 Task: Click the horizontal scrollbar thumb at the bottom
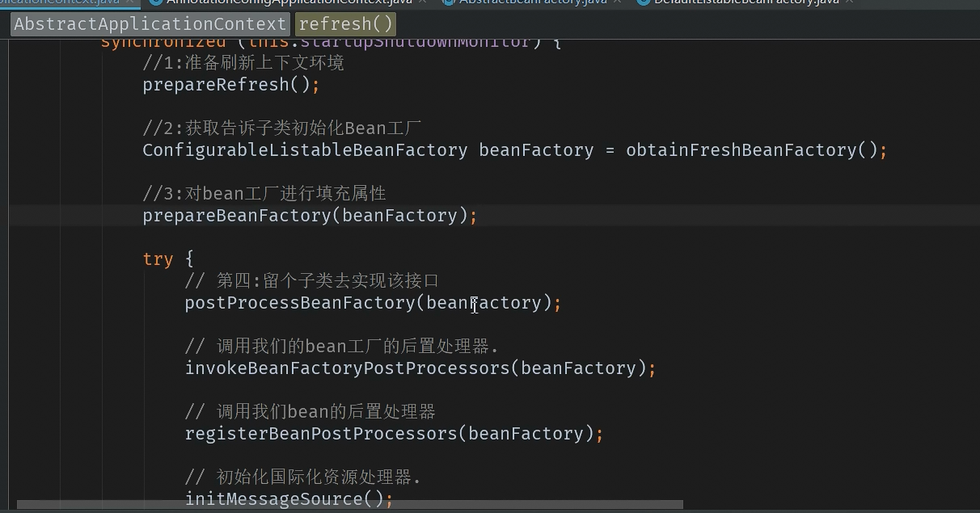click(349, 505)
